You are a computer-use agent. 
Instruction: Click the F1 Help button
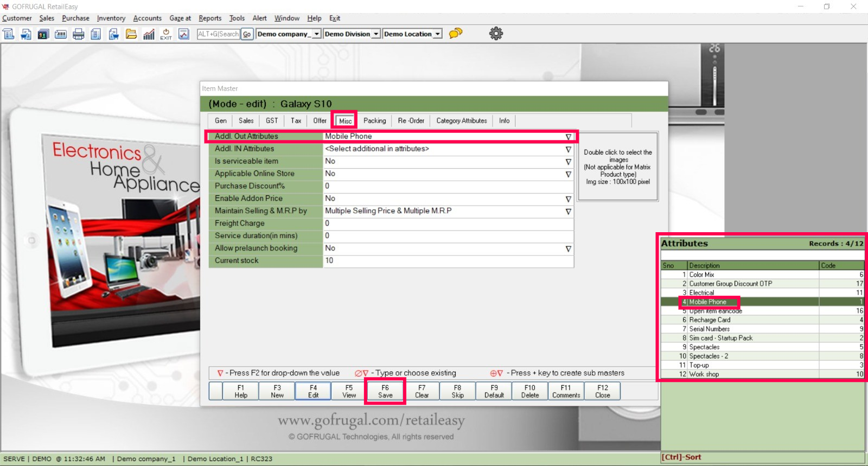click(241, 391)
